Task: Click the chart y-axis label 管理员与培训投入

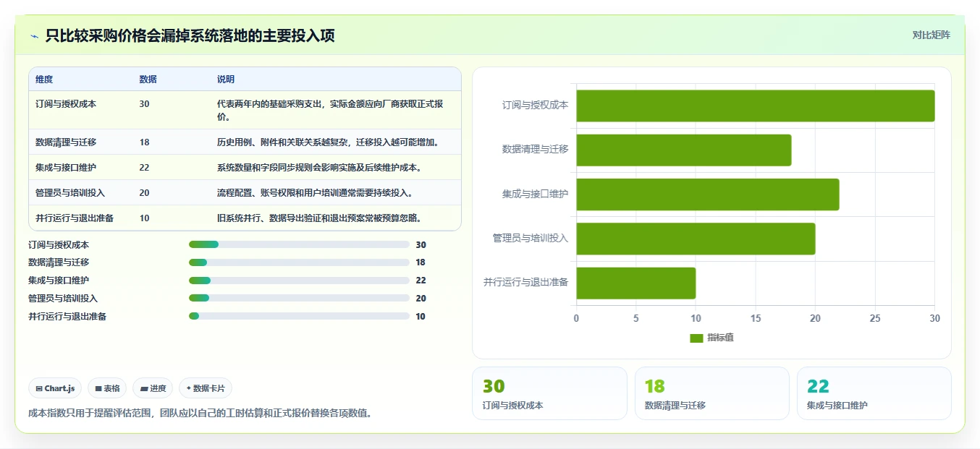Action: 531,239
